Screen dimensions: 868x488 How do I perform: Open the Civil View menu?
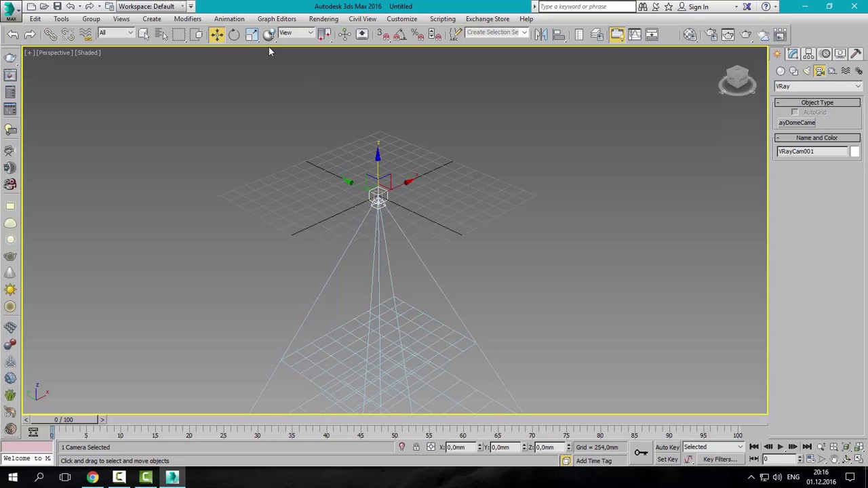coord(362,19)
